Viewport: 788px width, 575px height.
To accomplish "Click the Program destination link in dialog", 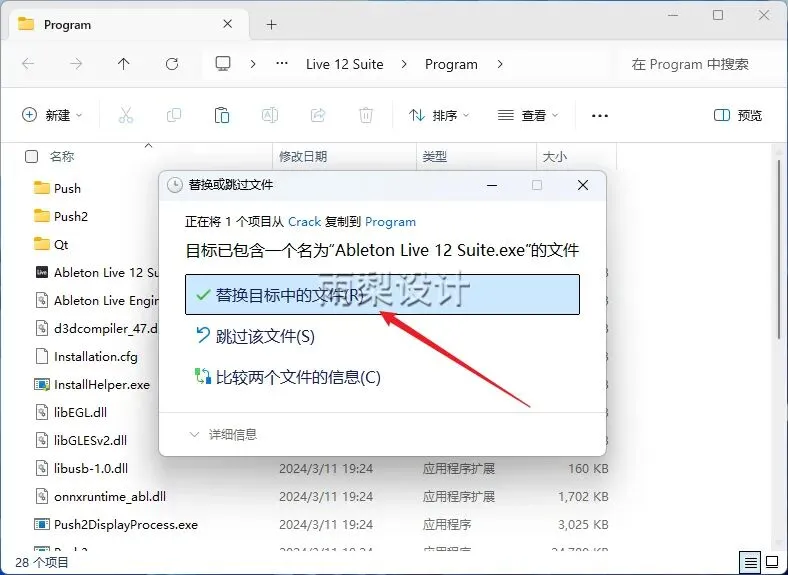I will click(x=390, y=222).
